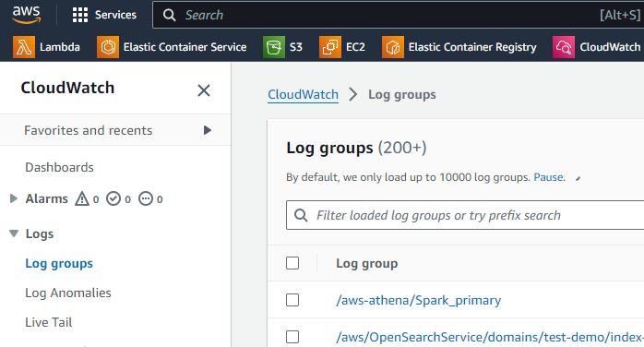The height and width of the screenshot is (347, 644).
Task: Go to Elastic Container Registry label
Action: click(472, 47)
